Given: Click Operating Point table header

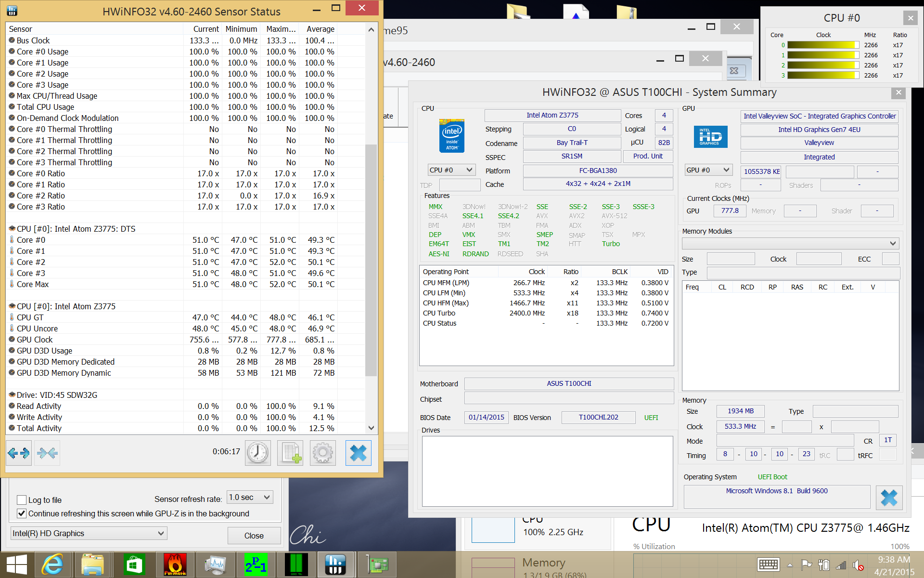Looking at the screenshot, I should [x=459, y=272].
